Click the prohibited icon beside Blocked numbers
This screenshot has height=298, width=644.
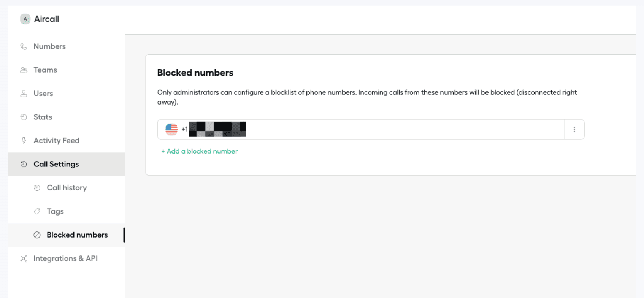pyautogui.click(x=37, y=235)
